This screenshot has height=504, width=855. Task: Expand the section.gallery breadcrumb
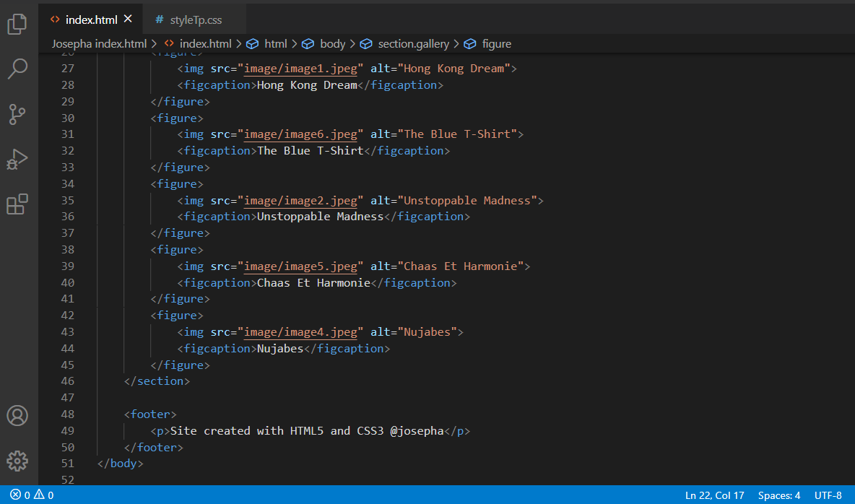(413, 44)
